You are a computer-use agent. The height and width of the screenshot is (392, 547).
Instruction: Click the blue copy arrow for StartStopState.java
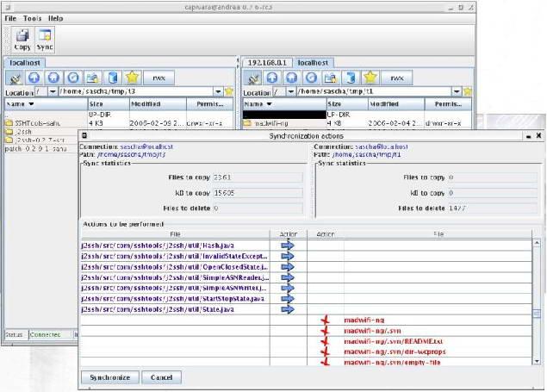(x=288, y=299)
